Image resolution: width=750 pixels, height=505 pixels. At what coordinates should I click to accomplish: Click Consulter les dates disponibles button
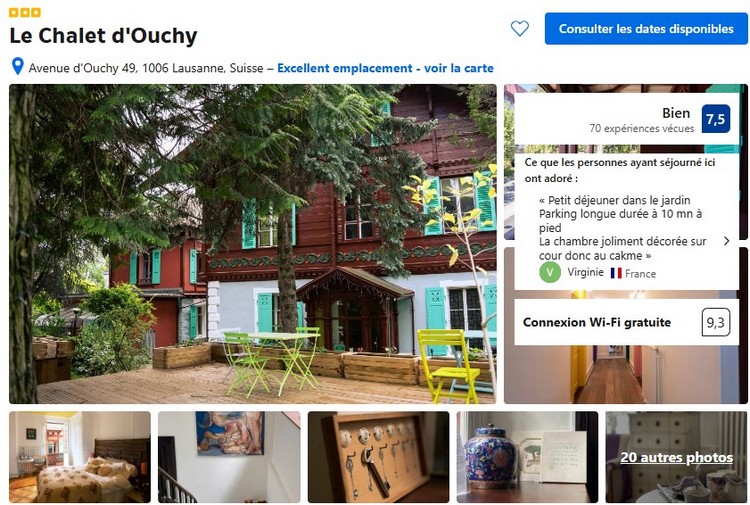[x=646, y=29]
